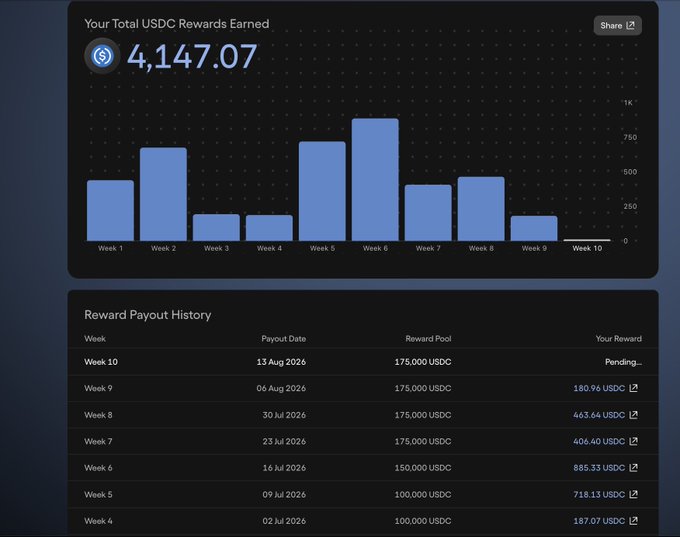The width and height of the screenshot is (680, 537).
Task: Select the Week 10 table row label
Action: point(101,362)
